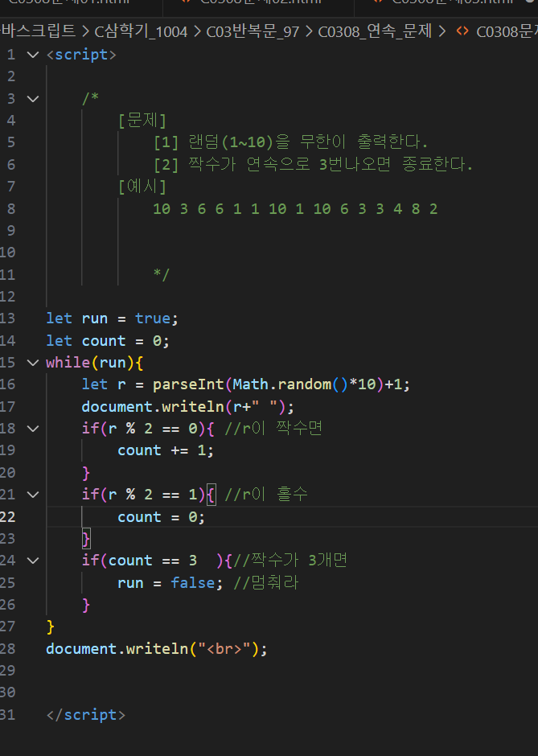Viewport: 538px width, 756px height.
Task: Click the //짝수가 3개면 comment
Action: pos(290,561)
